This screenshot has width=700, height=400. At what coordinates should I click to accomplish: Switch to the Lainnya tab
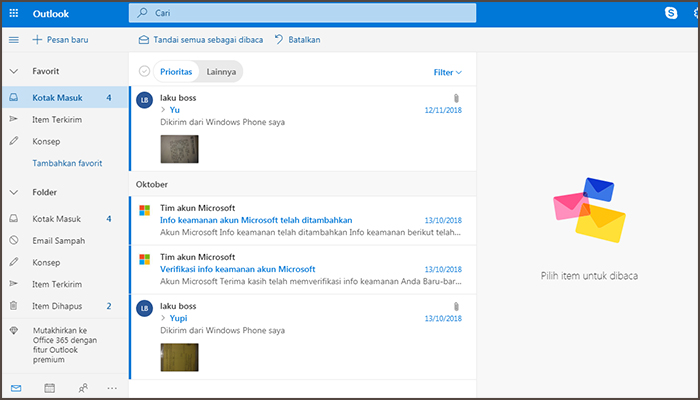tap(221, 72)
